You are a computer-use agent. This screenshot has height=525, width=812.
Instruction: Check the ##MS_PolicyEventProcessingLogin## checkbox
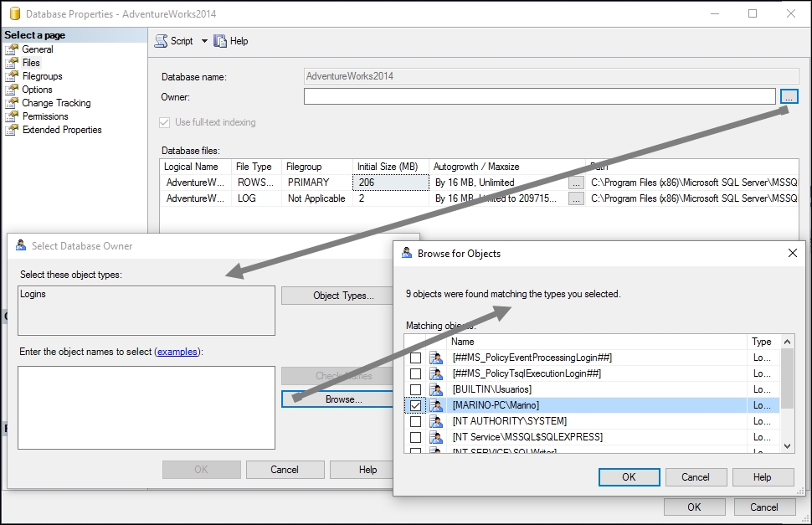pyautogui.click(x=415, y=358)
